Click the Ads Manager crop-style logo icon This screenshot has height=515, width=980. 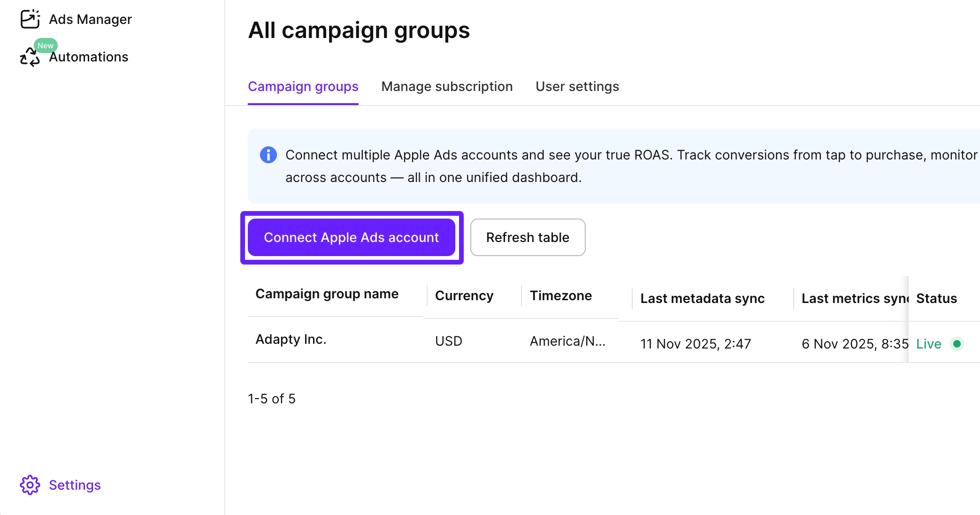(x=30, y=18)
